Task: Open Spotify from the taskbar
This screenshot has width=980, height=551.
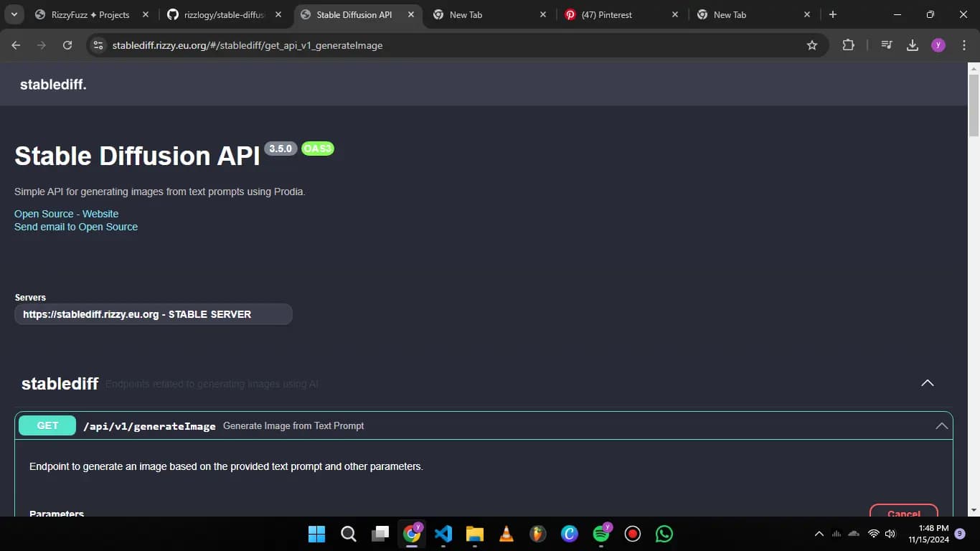Action: pos(601,534)
